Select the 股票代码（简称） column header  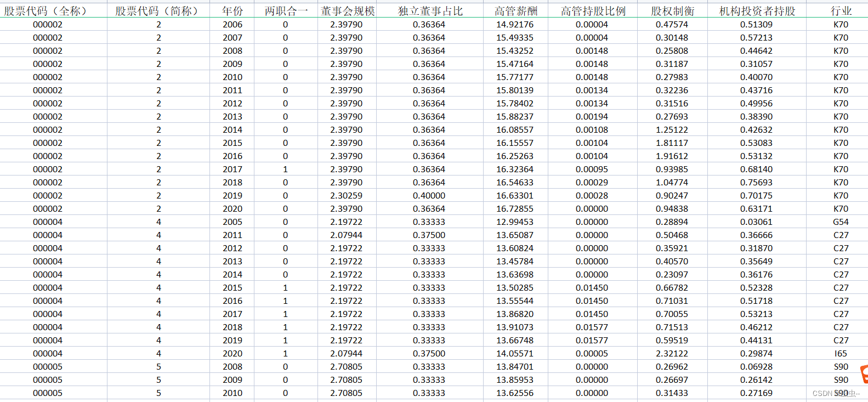pyautogui.click(x=158, y=11)
